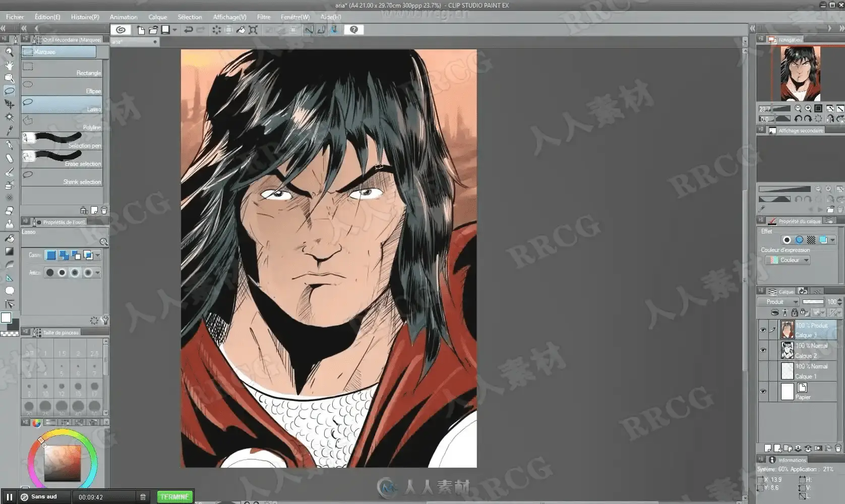Choose the Rectangle sub tool

pos(62,69)
